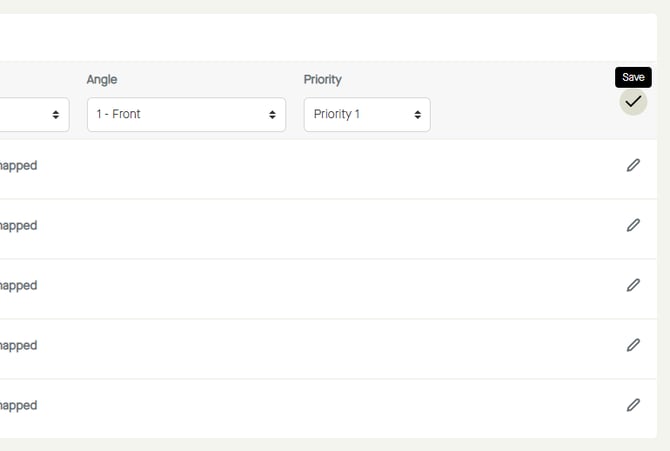Click the Save checkmark icon
The height and width of the screenshot is (451, 670).
pyautogui.click(x=633, y=102)
